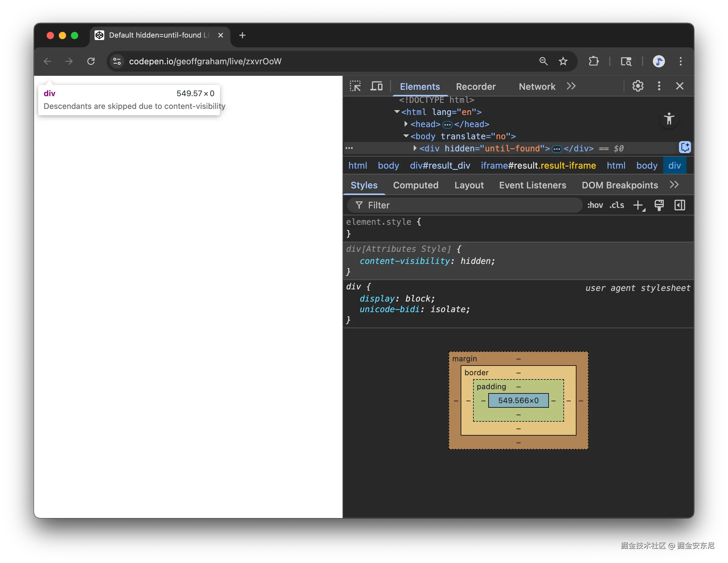Viewport: 728px width, 563px height.
Task: Show more DevTools tabs with the chevron
Action: point(571,86)
